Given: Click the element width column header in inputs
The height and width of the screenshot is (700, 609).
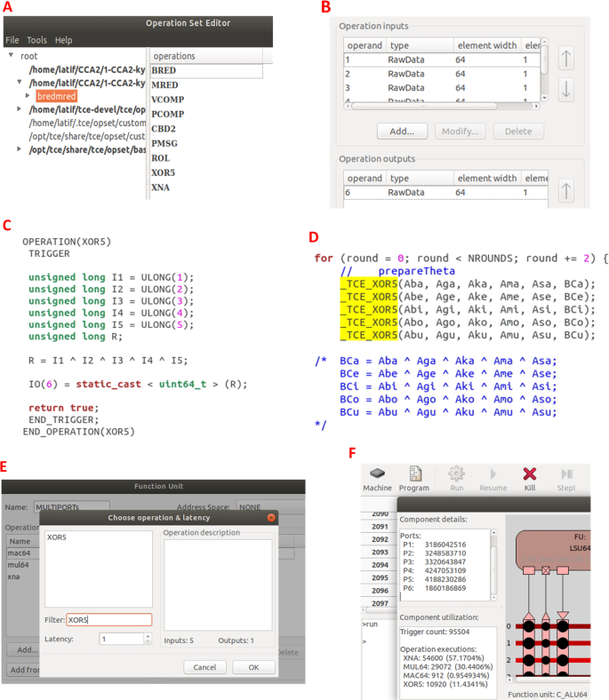Looking at the screenshot, I should click(x=487, y=45).
